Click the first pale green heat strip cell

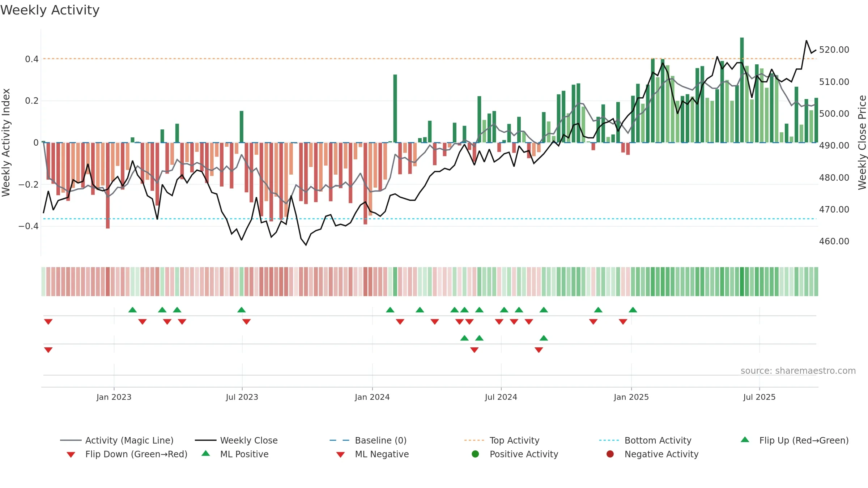pos(43,282)
